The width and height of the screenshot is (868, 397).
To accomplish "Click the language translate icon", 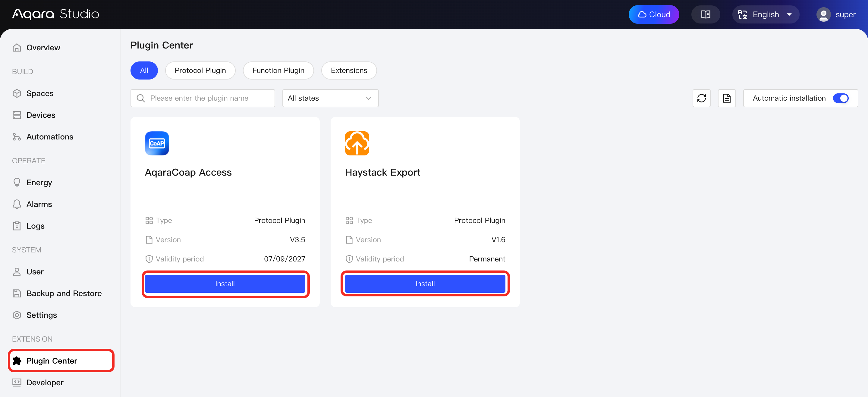I will pyautogui.click(x=743, y=14).
